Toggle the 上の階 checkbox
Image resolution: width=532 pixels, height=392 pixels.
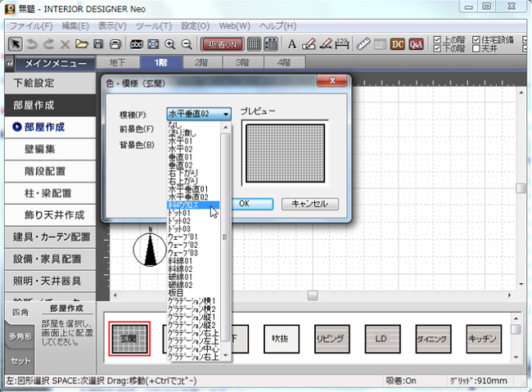437,38
